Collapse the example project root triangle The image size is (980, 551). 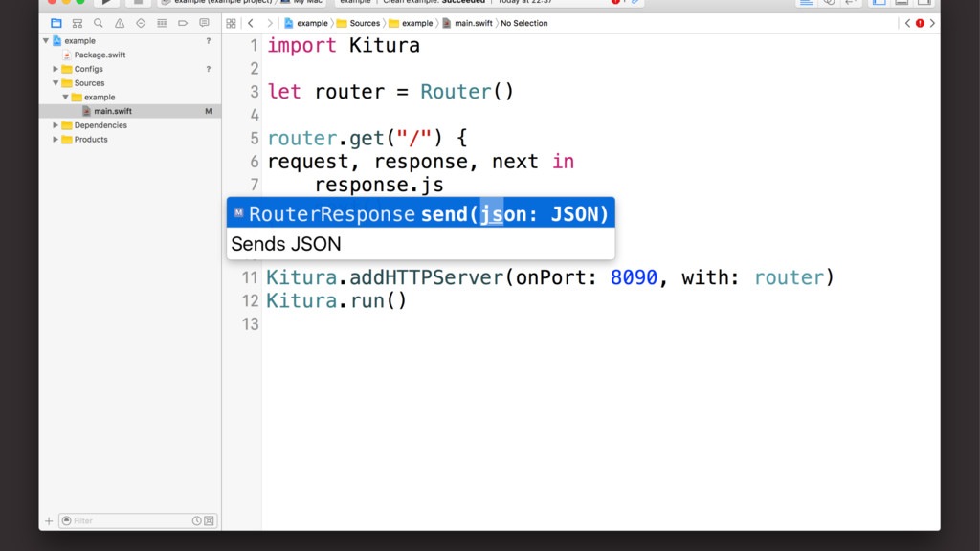tap(46, 40)
